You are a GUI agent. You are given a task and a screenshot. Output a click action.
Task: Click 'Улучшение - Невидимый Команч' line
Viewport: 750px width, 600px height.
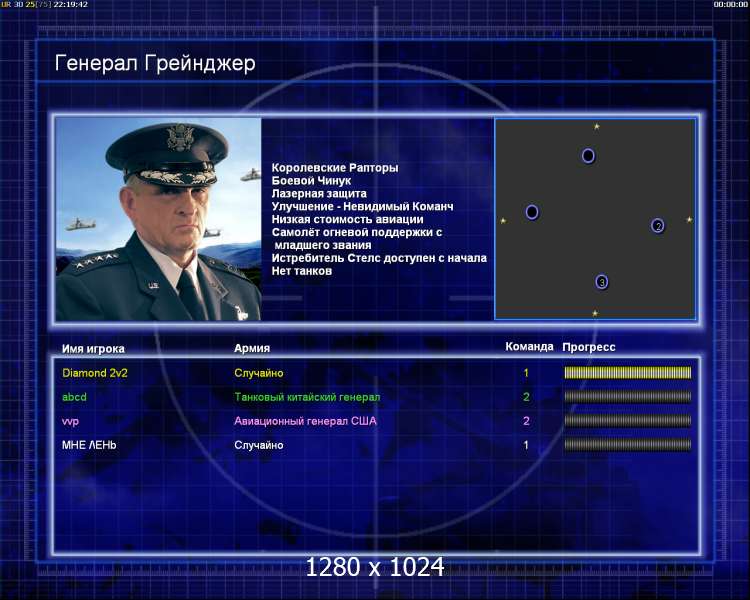click(363, 206)
